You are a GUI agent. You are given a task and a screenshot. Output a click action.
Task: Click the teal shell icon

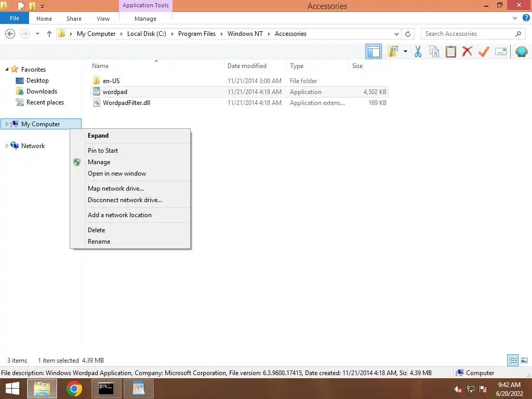pyautogui.click(x=521, y=51)
